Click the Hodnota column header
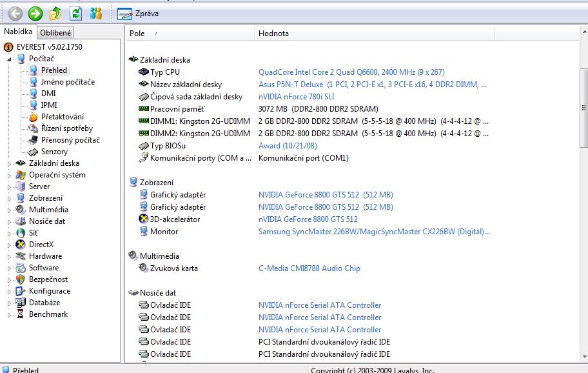The height and width of the screenshot is (373, 588). click(273, 34)
